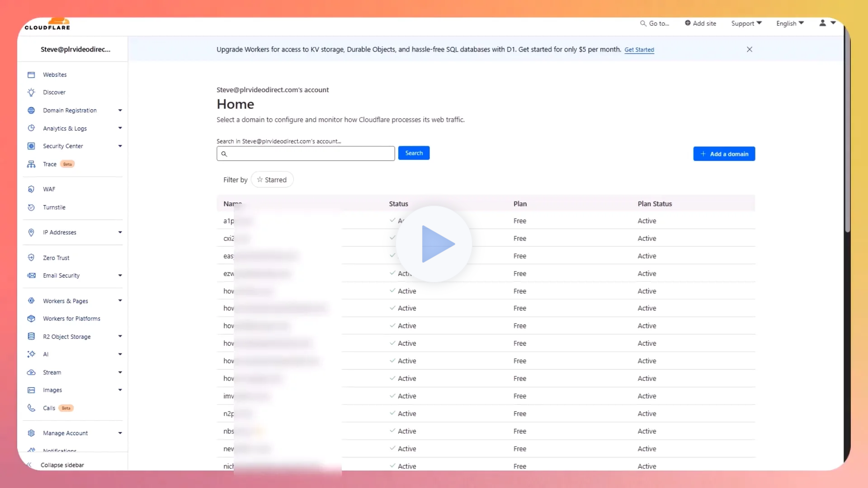The width and height of the screenshot is (868, 488).
Task: Click the account name Steve@plrvideodirec...
Action: coord(75,49)
